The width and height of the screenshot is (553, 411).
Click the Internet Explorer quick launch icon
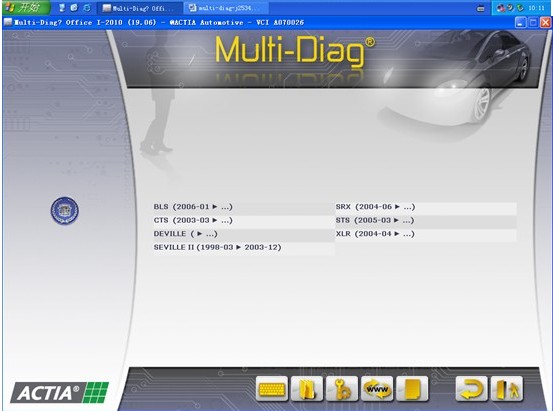[87, 7]
